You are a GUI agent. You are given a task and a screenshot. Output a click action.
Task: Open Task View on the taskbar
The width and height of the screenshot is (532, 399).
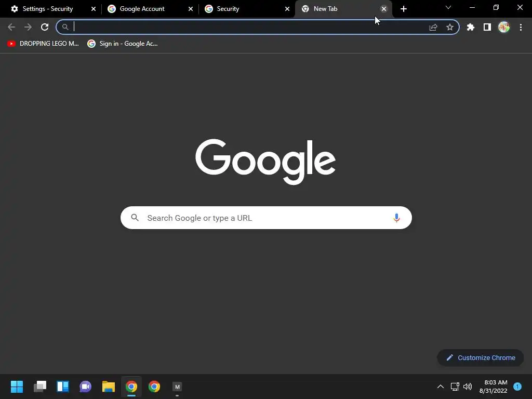point(39,387)
